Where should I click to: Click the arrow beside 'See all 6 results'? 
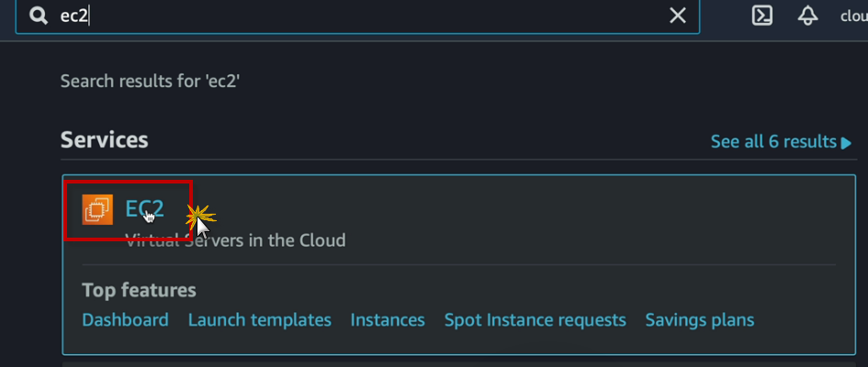[x=847, y=143]
